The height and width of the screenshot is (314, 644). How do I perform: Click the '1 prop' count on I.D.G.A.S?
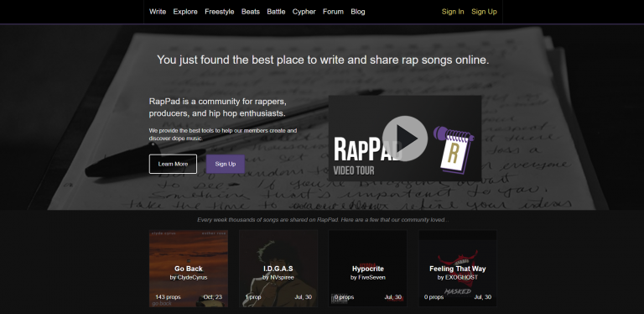[x=253, y=296]
